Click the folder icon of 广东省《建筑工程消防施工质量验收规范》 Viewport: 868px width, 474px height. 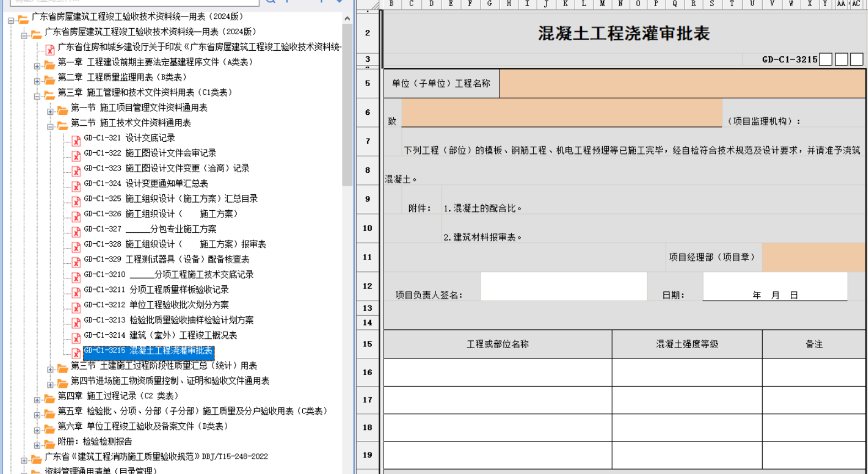(36, 459)
